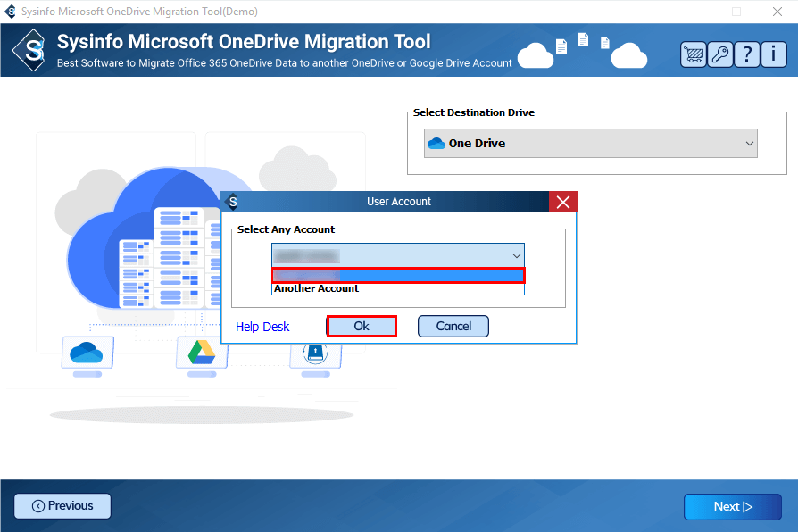
Task: Click the Google Drive icon illustration
Action: [x=202, y=353]
